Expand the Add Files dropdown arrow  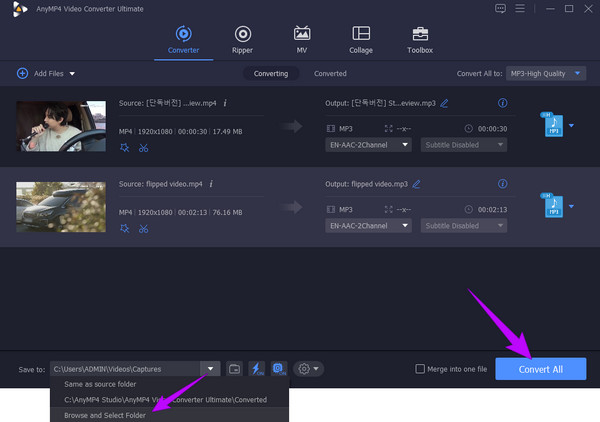click(x=72, y=74)
